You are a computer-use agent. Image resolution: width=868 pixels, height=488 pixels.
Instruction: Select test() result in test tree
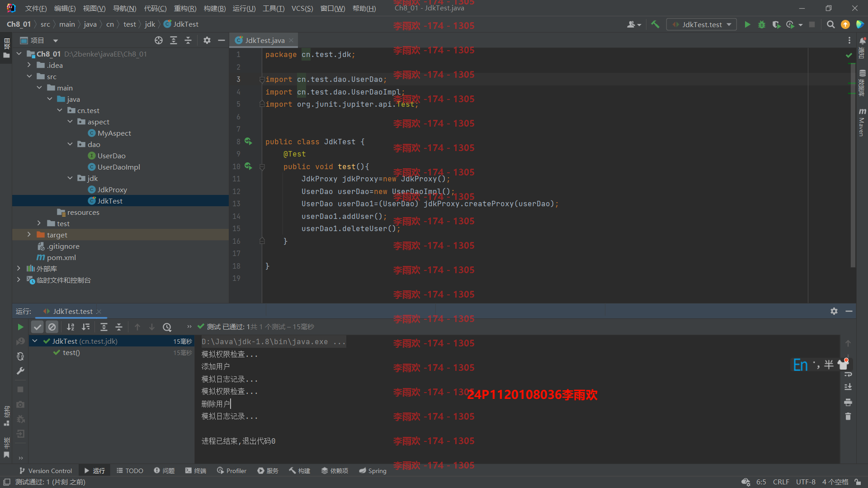71,352
